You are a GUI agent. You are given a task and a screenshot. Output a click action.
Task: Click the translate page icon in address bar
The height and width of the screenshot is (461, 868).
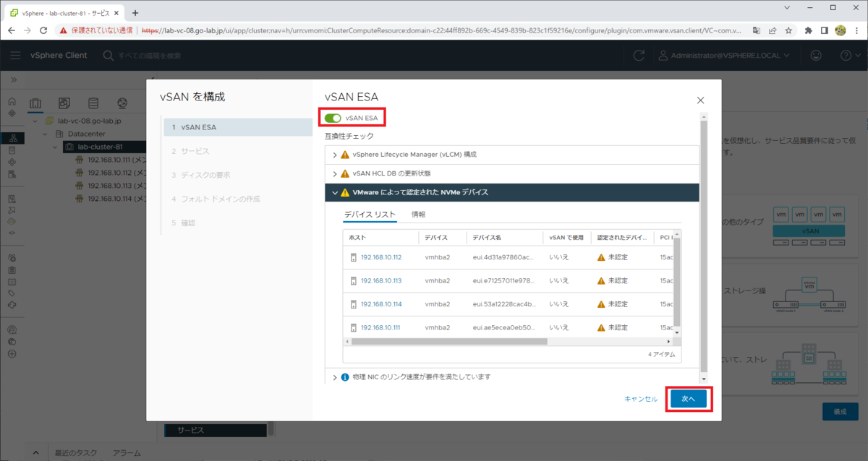coord(756,30)
